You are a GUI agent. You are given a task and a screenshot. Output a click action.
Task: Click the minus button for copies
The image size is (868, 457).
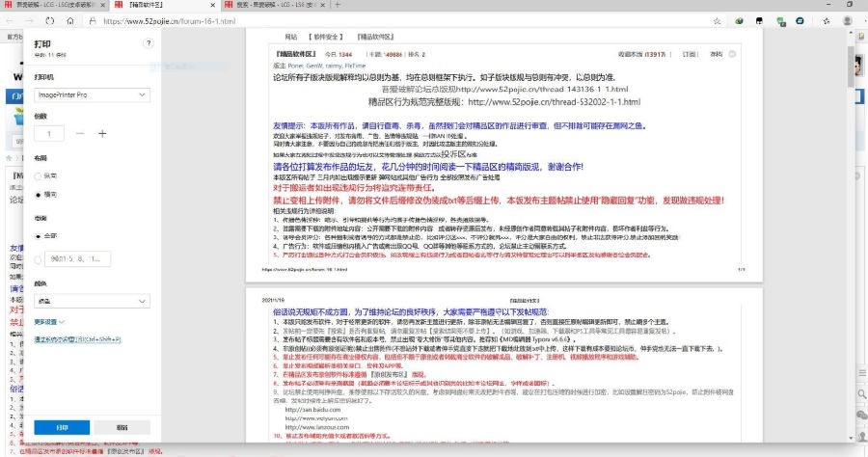[x=80, y=133]
